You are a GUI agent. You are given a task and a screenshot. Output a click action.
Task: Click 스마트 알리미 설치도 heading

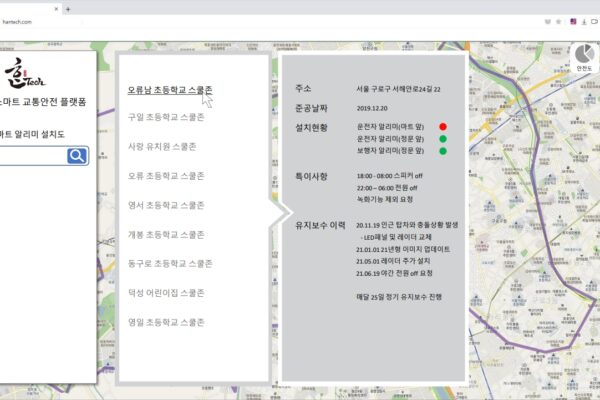pos(32,132)
